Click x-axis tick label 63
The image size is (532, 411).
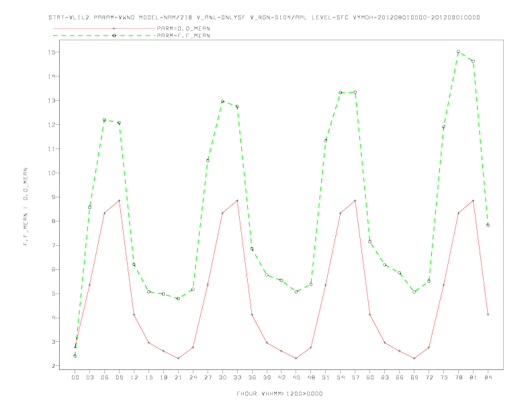click(385, 377)
